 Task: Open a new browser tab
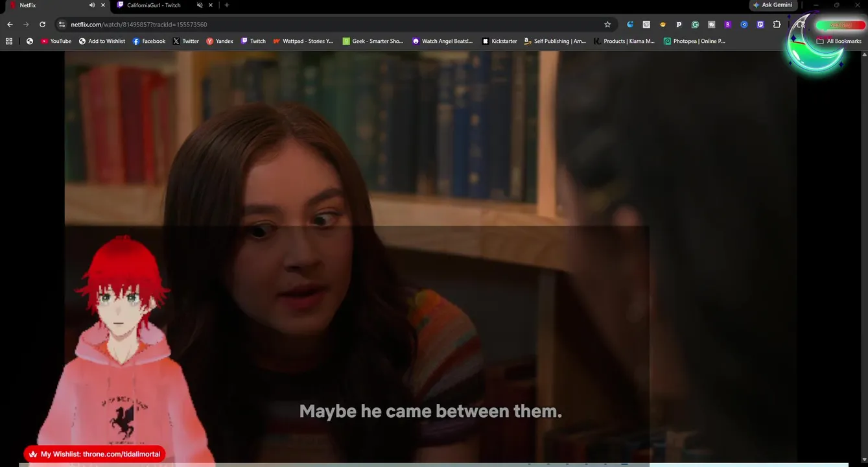click(x=226, y=5)
